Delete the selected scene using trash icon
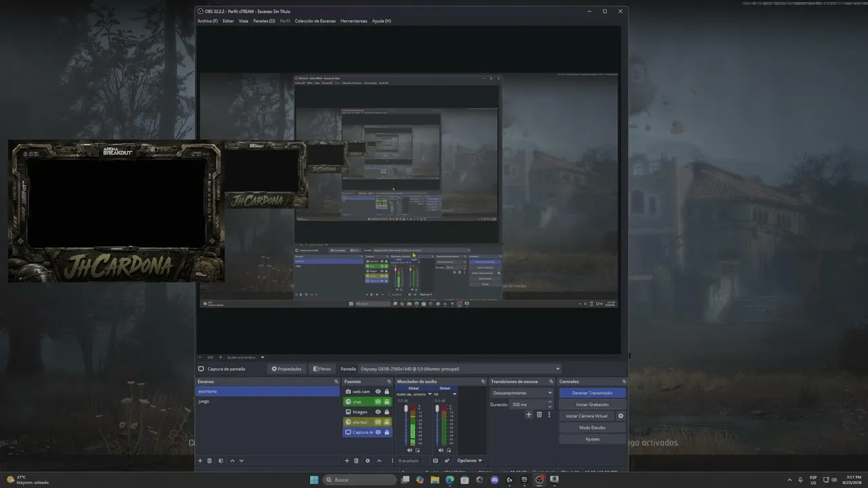Screen dimensions: 868x488 coord(210,461)
